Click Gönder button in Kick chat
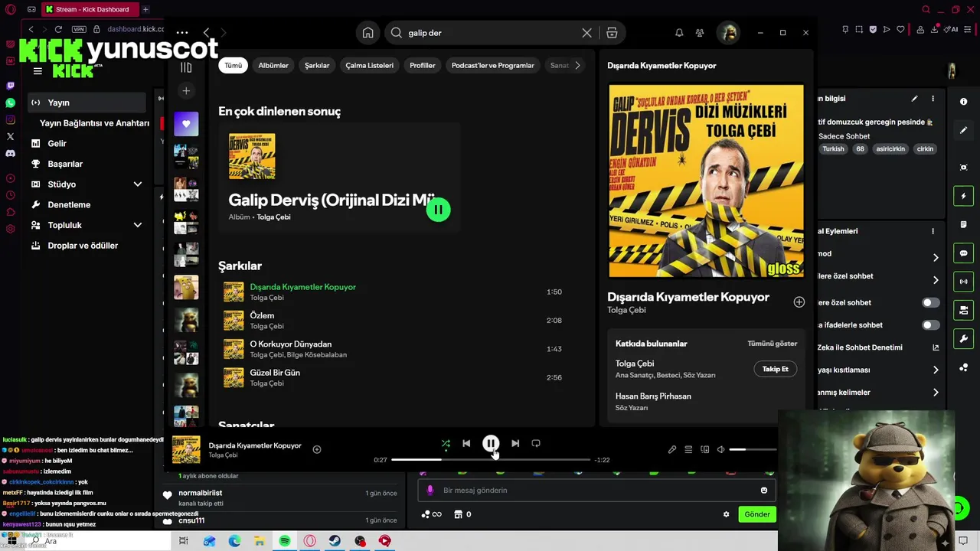Viewport: 980px width, 551px height. coord(757,514)
